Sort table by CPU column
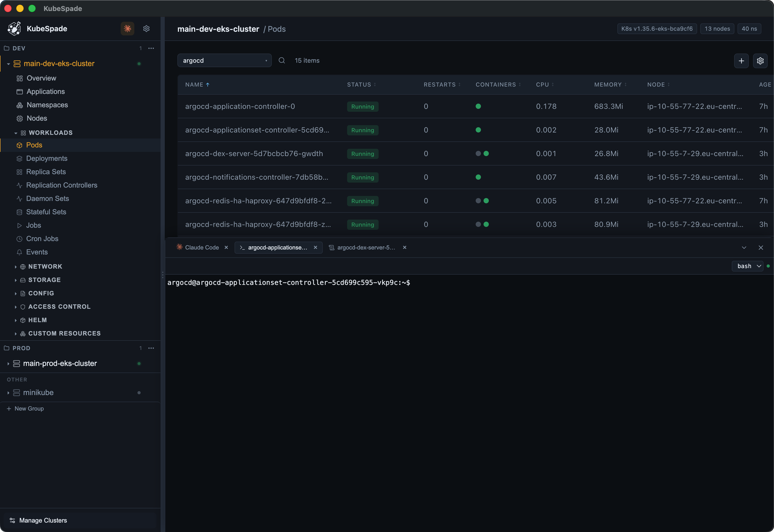 [x=545, y=84]
